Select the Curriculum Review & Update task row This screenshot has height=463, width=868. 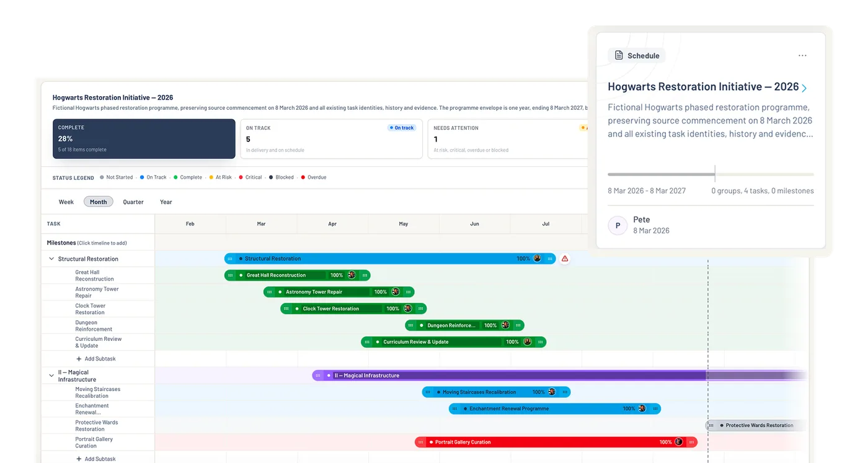98,343
